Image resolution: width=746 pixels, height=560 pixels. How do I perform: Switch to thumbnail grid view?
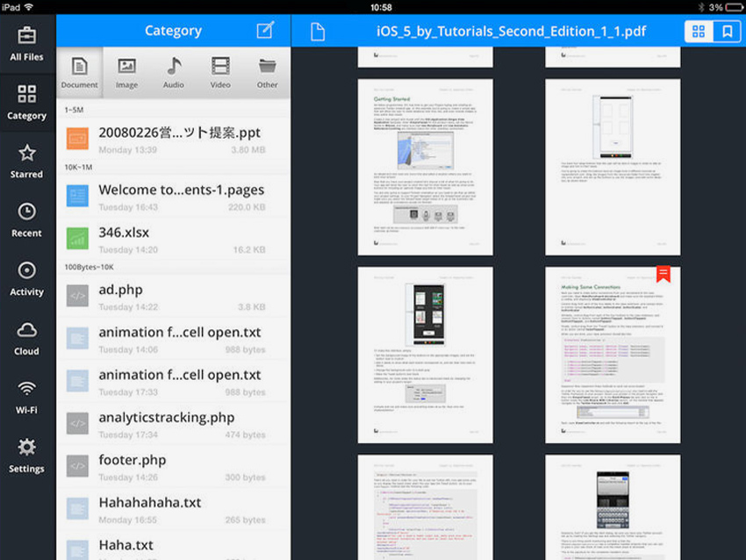pos(699,32)
